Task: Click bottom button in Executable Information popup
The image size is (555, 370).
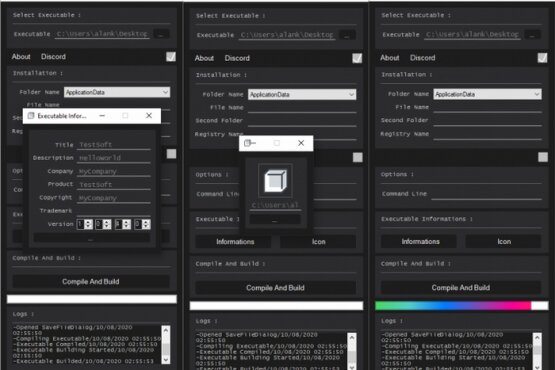Action: coord(91,238)
